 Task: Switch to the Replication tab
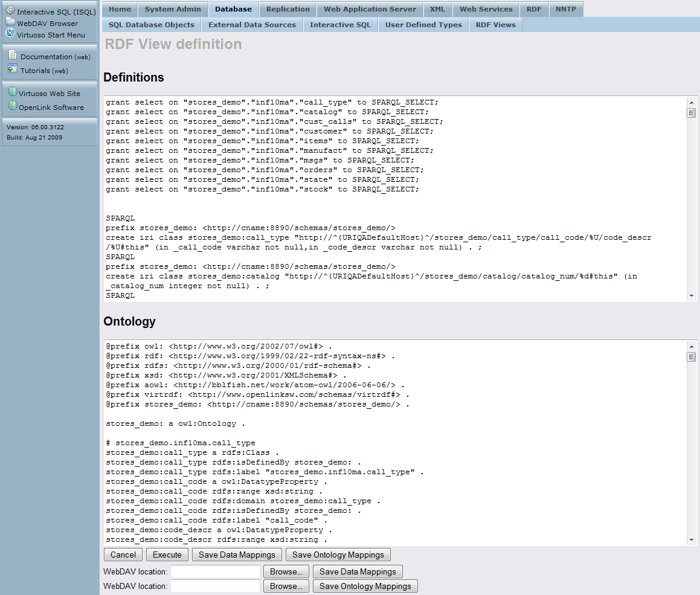tap(287, 9)
